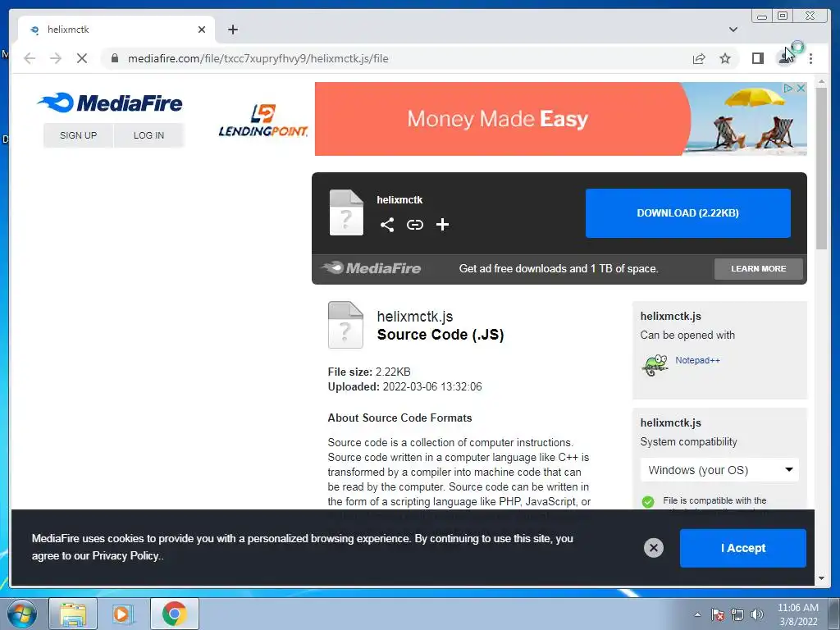The height and width of the screenshot is (630, 840).
Task: Open the Notepad++ link
Action: (x=697, y=360)
